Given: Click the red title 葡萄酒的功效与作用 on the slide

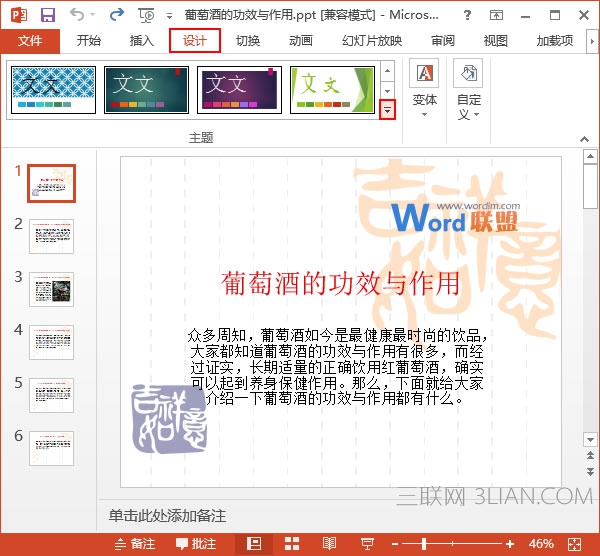Looking at the screenshot, I should [x=340, y=284].
